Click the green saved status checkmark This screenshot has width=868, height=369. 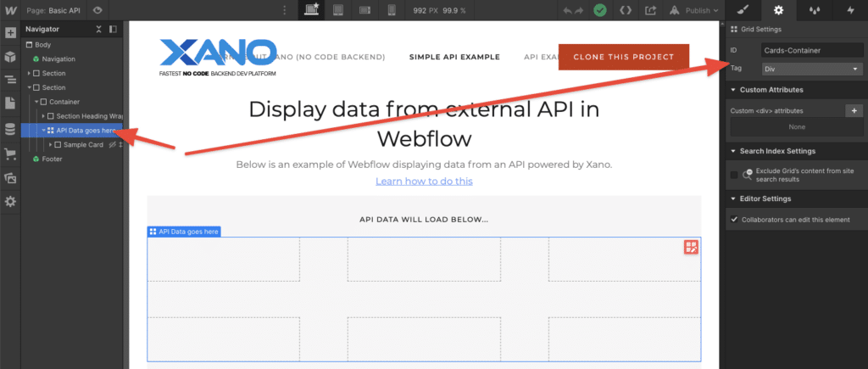[x=600, y=10]
